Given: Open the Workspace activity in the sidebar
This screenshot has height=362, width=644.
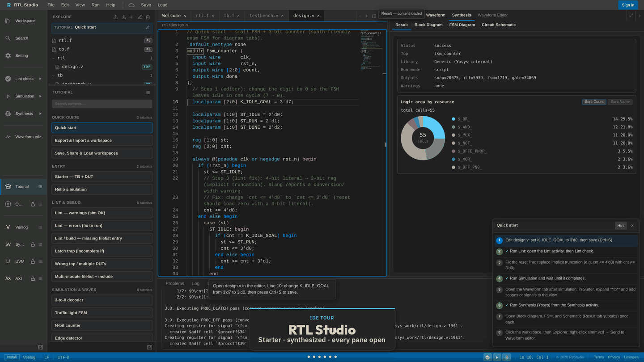Looking at the screenshot, I should pyautogui.click(x=23, y=21).
